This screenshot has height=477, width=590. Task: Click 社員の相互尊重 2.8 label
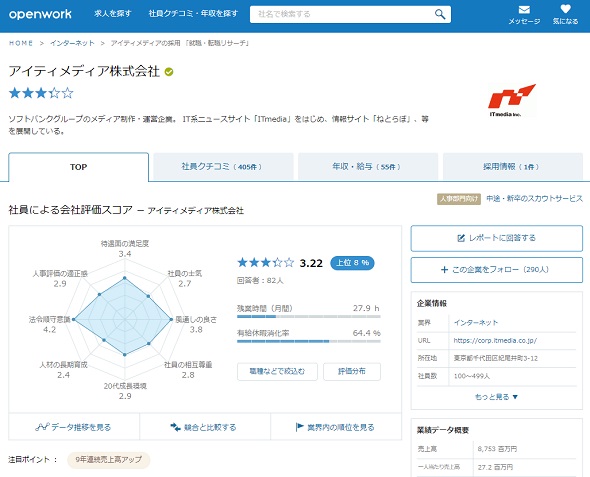(x=188, y=369)
